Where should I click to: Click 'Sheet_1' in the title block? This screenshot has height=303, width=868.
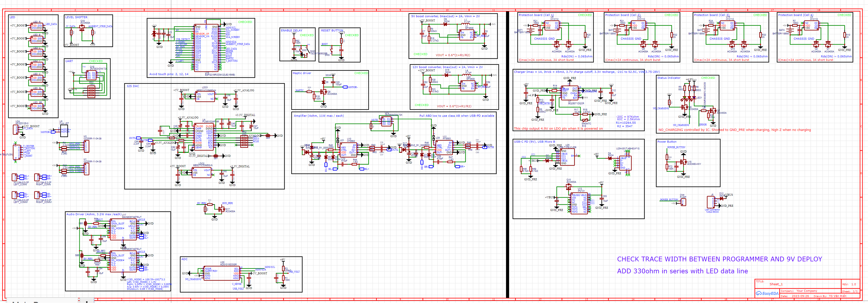776,284
